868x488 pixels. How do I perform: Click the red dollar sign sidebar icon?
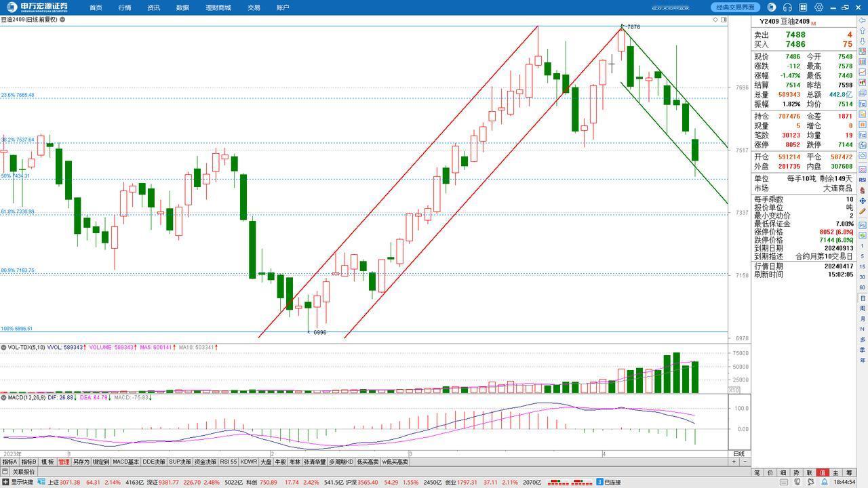point(863,190)
